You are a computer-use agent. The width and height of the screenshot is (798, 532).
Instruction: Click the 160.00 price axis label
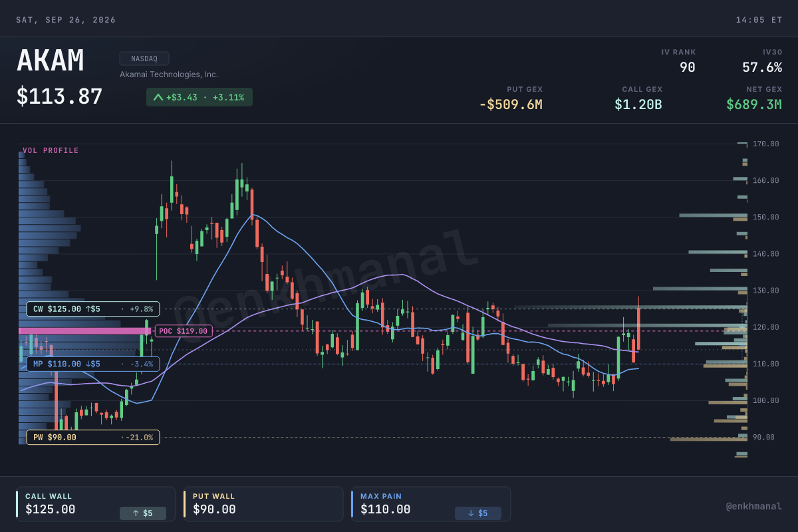(765, 180)
